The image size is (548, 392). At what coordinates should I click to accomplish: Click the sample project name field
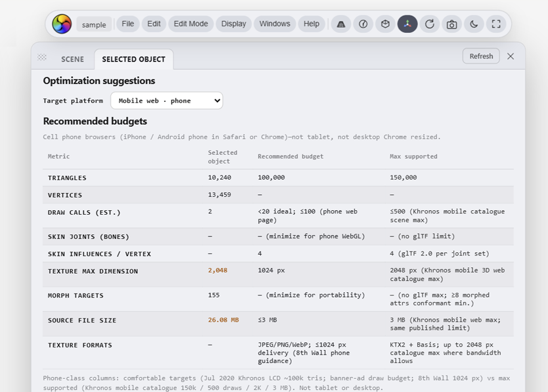(94, 24)
